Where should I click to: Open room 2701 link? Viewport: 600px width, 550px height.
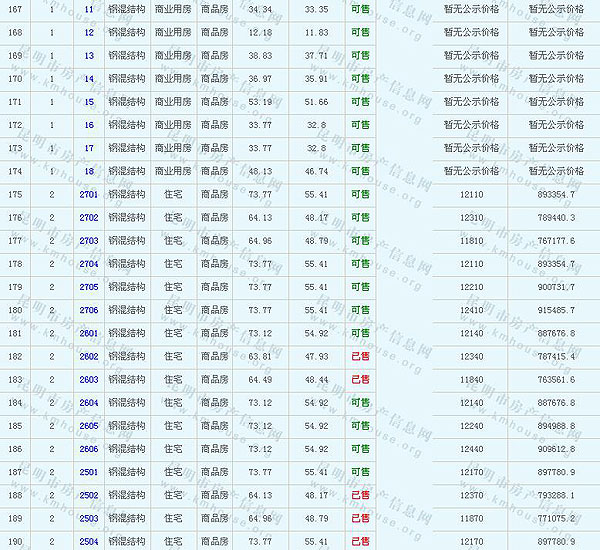89,195
